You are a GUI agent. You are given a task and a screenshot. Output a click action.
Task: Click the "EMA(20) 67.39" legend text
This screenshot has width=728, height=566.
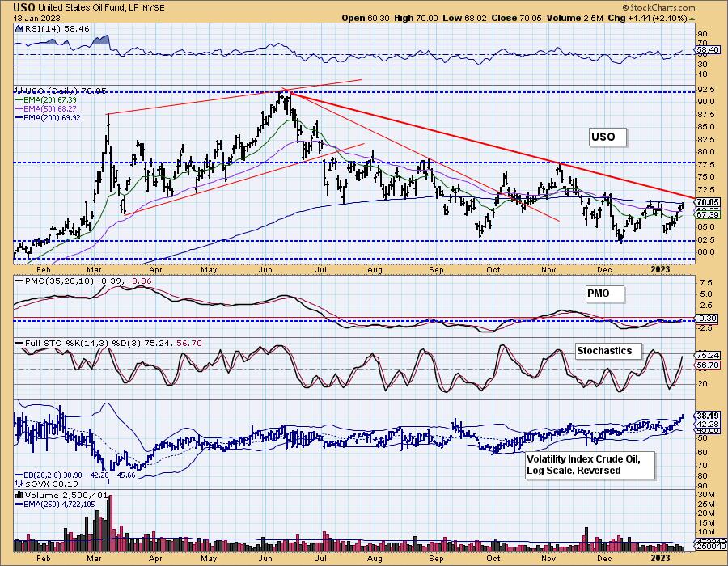point(52,100)
